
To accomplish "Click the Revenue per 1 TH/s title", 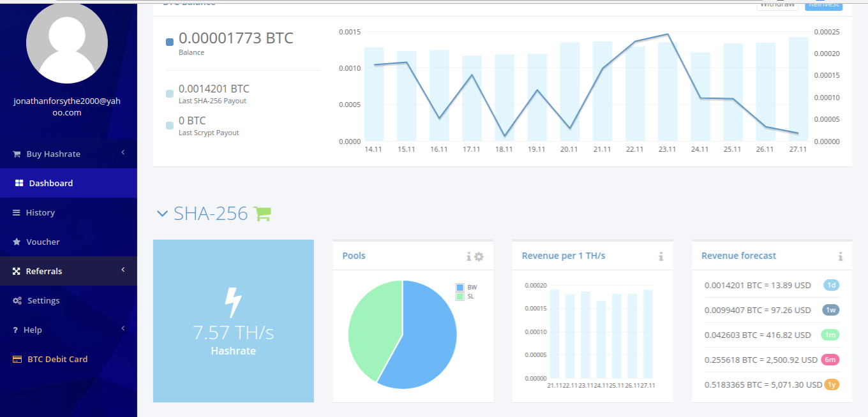I will point(564,256).
